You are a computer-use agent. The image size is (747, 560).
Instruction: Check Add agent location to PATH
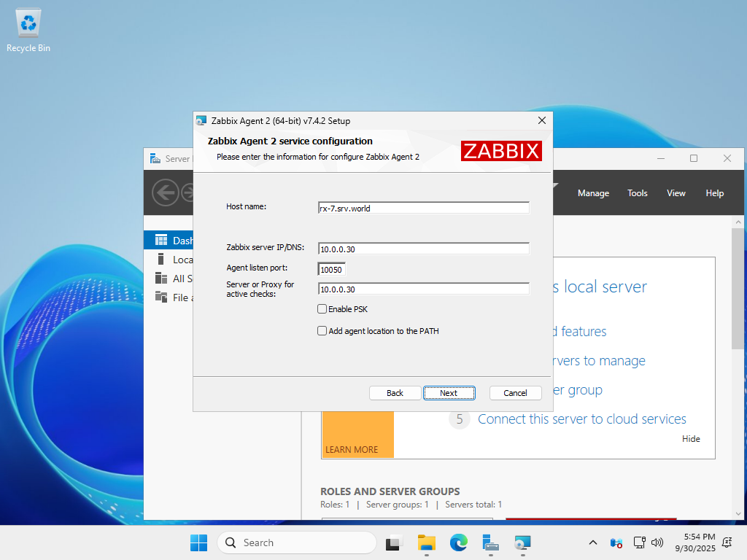(322, 331)
